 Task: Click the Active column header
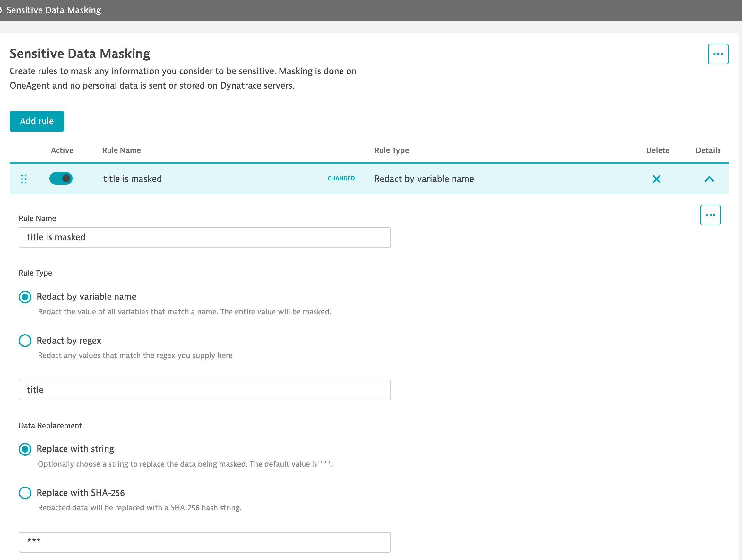(x=62, y=150)
